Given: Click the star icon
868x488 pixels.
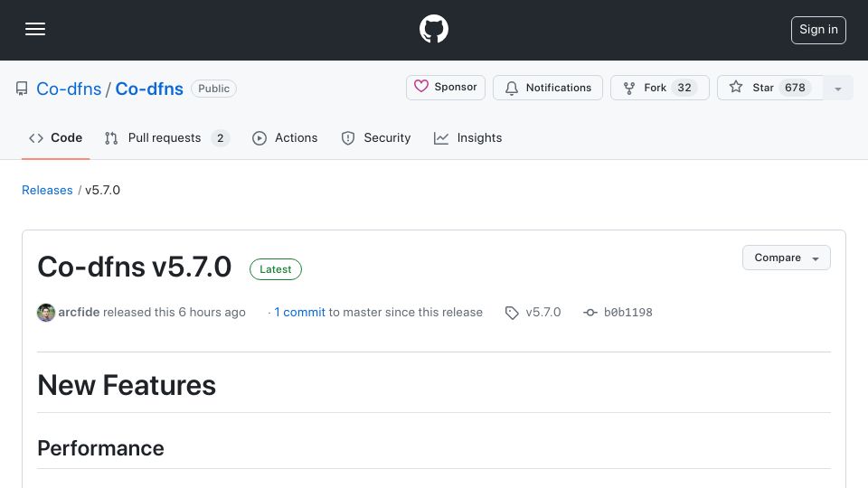Looking at the screenshot, I should point(736,87).
